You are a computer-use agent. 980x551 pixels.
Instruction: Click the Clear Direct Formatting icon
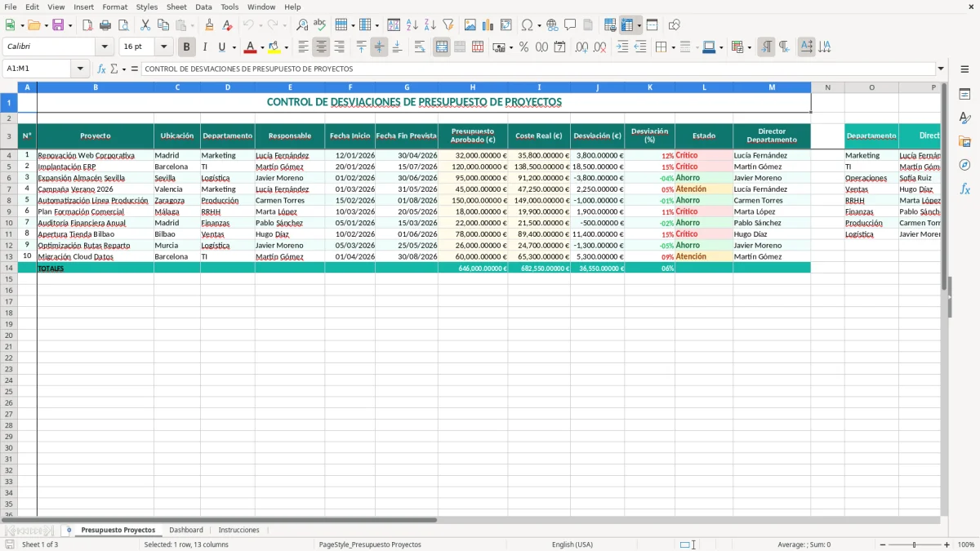[x=226, y=25]
